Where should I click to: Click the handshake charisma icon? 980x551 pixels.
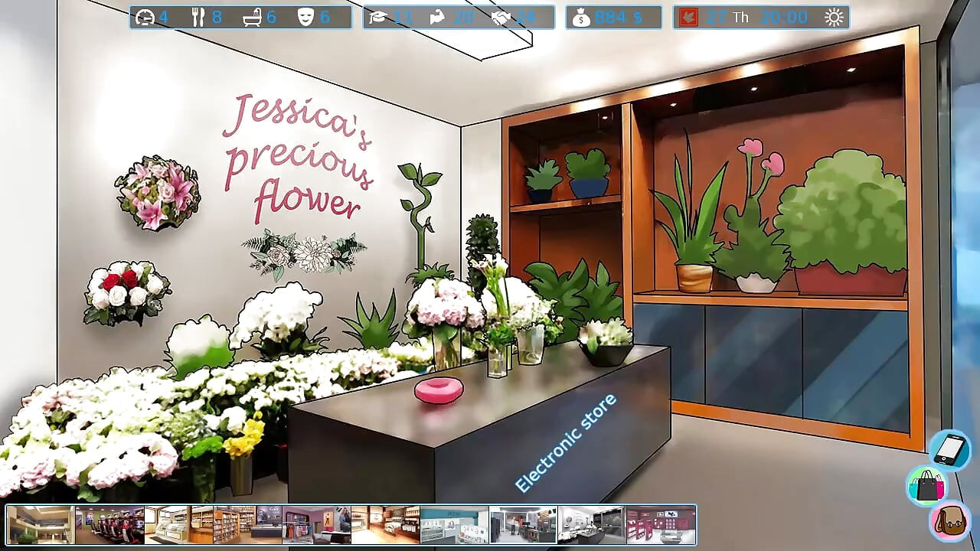(x=501, y=17)
